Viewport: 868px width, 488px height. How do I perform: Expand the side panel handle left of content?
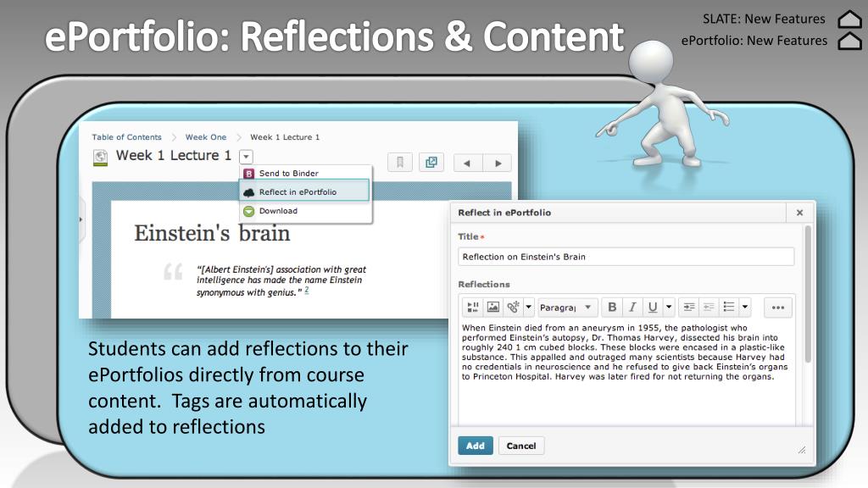(81, 219)
